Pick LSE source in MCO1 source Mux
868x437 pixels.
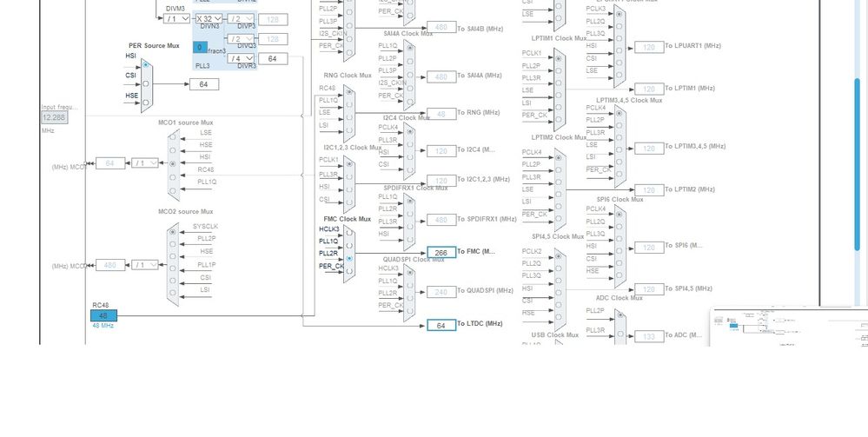tap(173, 136)
